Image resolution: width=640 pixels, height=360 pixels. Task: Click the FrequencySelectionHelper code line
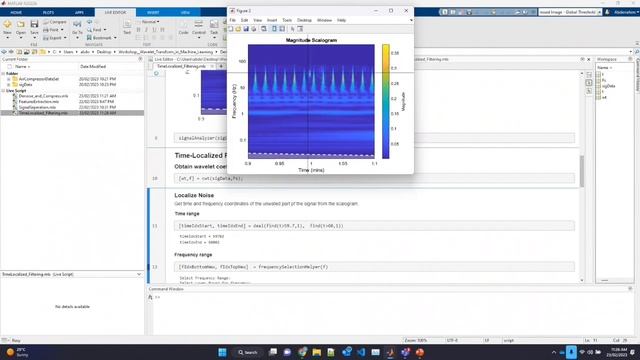[374, 267]
